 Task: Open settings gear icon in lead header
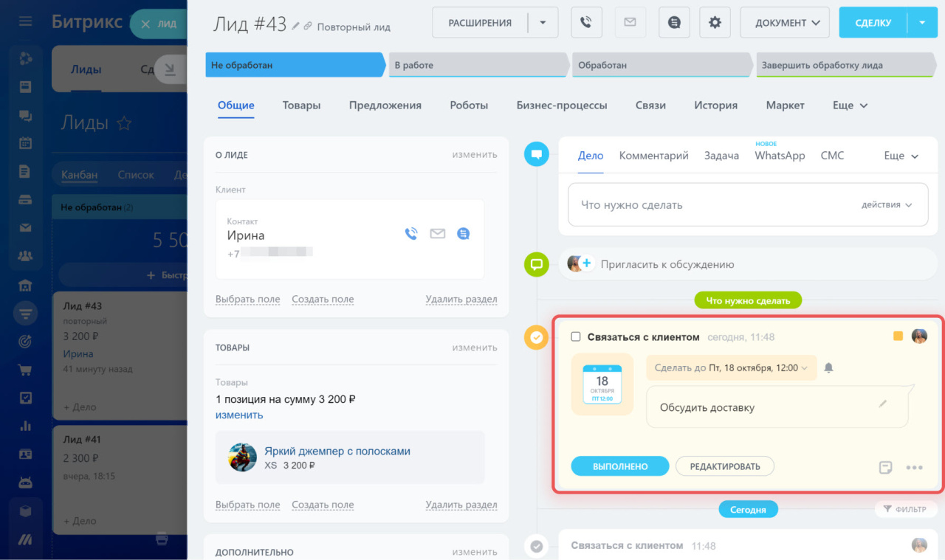714,23
